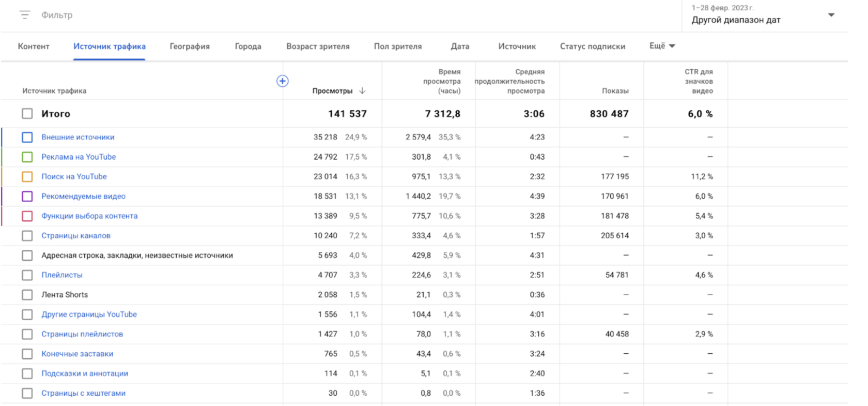
Task: Sort by the Просмотры column header
Action: [x=332, y=91]
